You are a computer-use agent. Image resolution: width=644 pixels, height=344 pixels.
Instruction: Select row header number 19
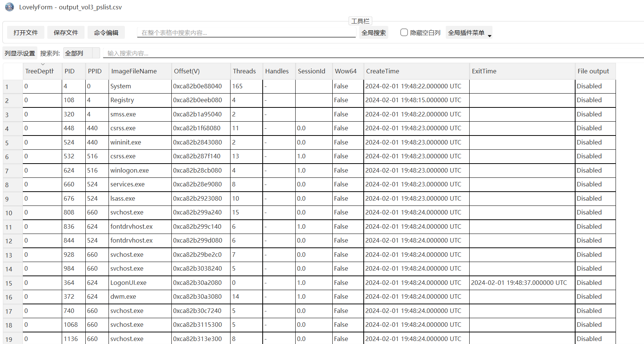pos(13,339)
